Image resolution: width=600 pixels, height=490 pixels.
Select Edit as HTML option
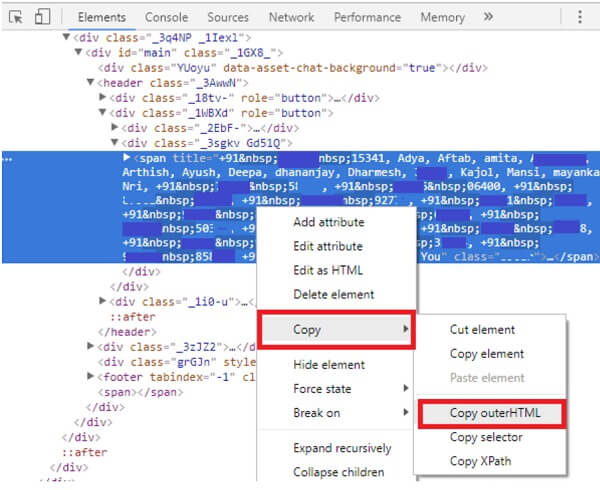[328, 270]
